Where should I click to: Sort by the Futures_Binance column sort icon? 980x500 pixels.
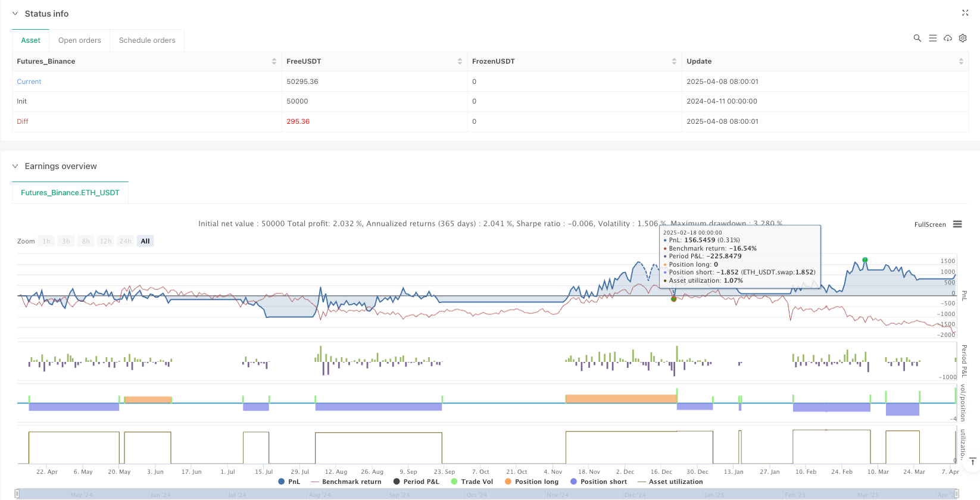[274, 61]
